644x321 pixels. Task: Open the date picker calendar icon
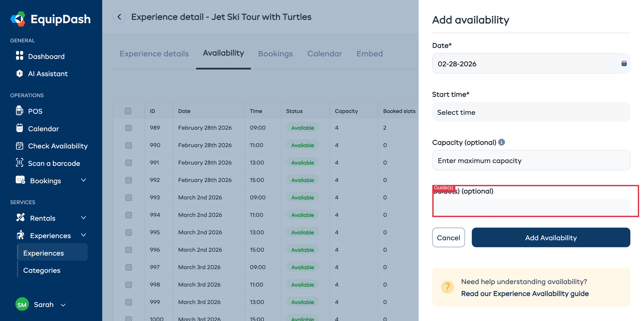[624, 63]
